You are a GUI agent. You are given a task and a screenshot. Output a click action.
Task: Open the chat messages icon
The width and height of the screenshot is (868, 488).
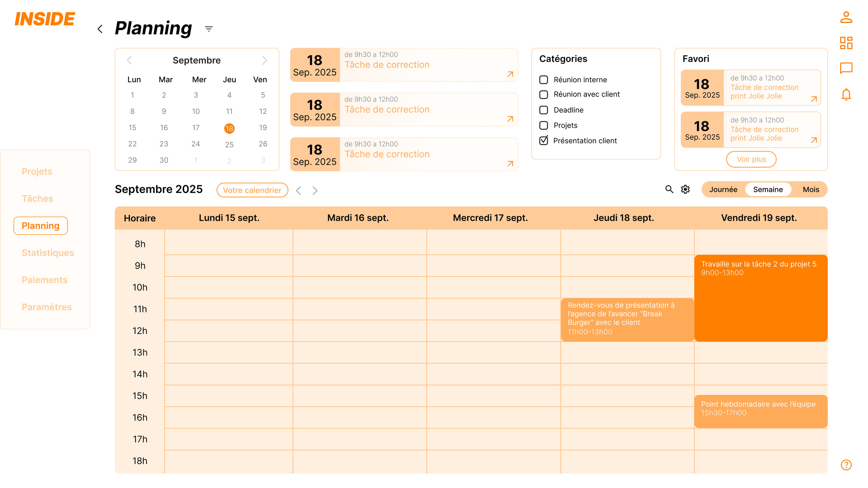[846, 68]
